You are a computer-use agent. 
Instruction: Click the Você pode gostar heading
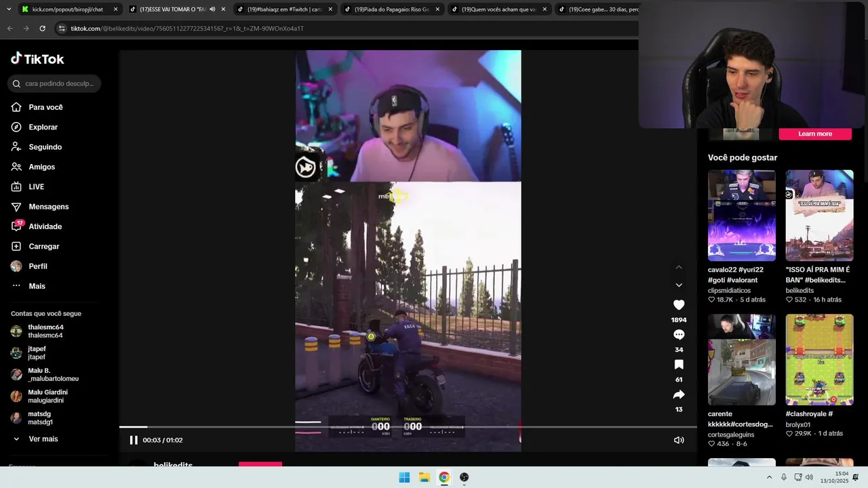tap(743, 158)
